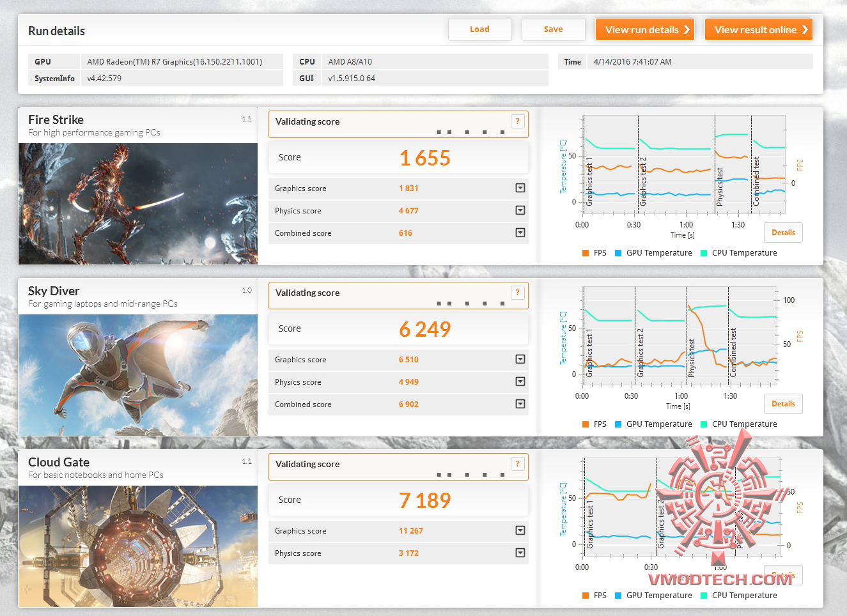Expand Fire Strike Graphics score details
The width and height of the screenshot is (847, 616).
click(x=520, y=188)
